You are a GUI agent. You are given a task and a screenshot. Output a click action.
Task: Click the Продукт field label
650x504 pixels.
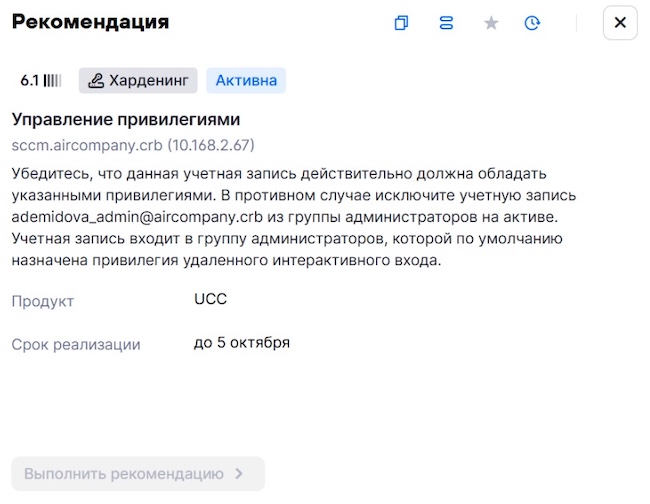coord(42,301)
